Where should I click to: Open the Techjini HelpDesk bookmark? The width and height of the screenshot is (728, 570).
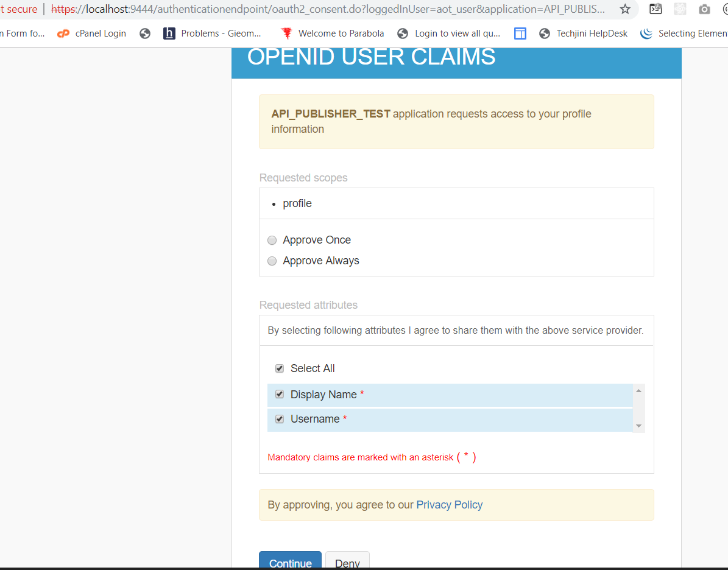[x=591, y=33]
